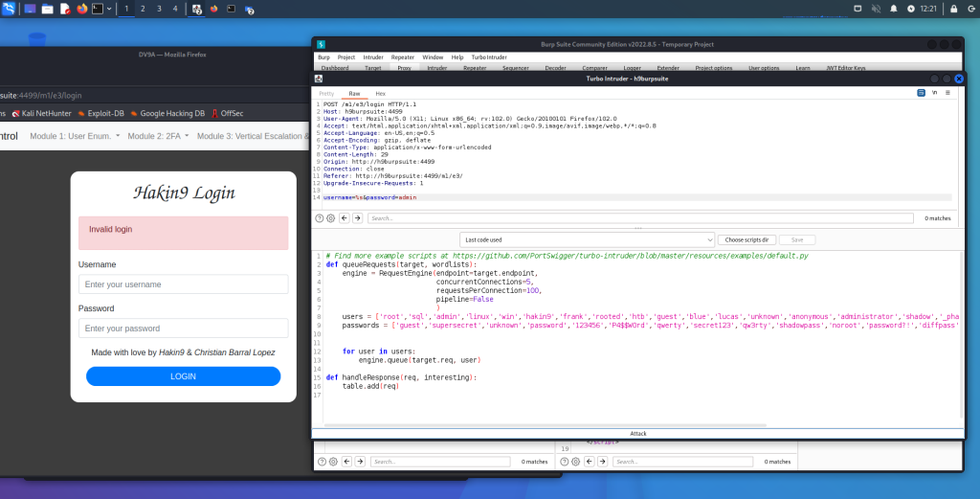Go to next search match arrow

click(358, 218)
